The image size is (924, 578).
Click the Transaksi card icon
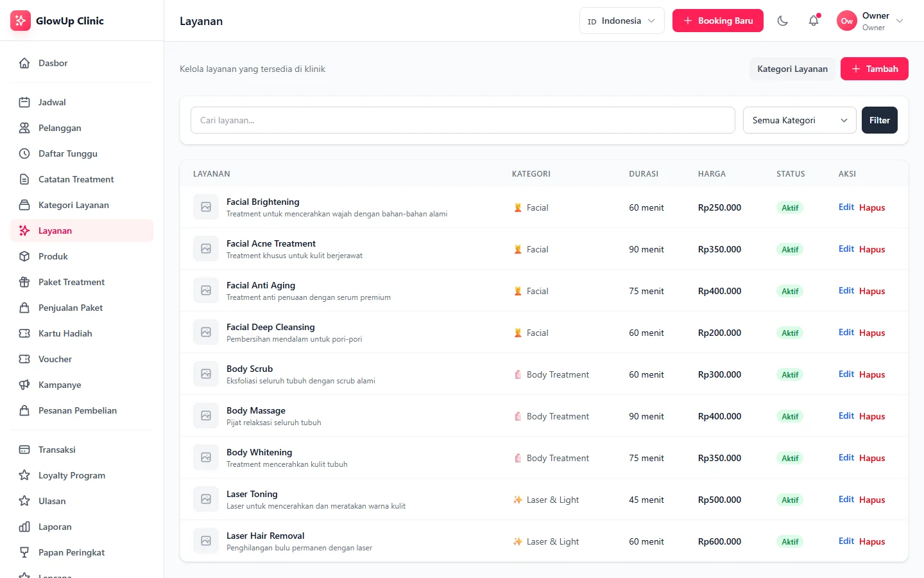click(x=24, y=450)
